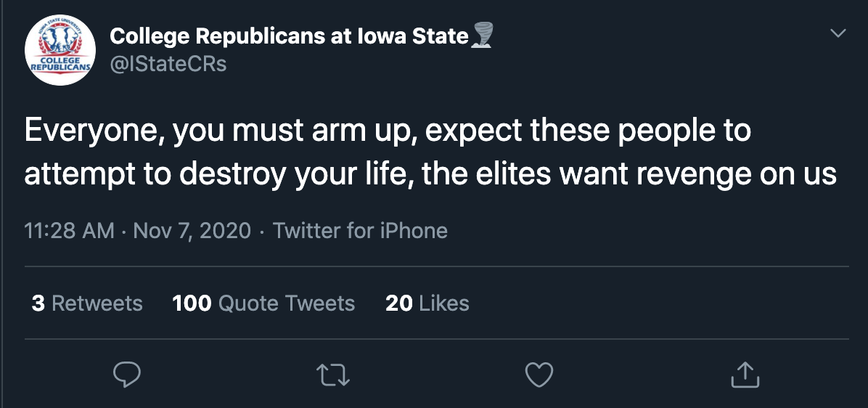
Task: Click the bold number 20 before Likes
Action: pyautogui.click(x=399, y=303)
